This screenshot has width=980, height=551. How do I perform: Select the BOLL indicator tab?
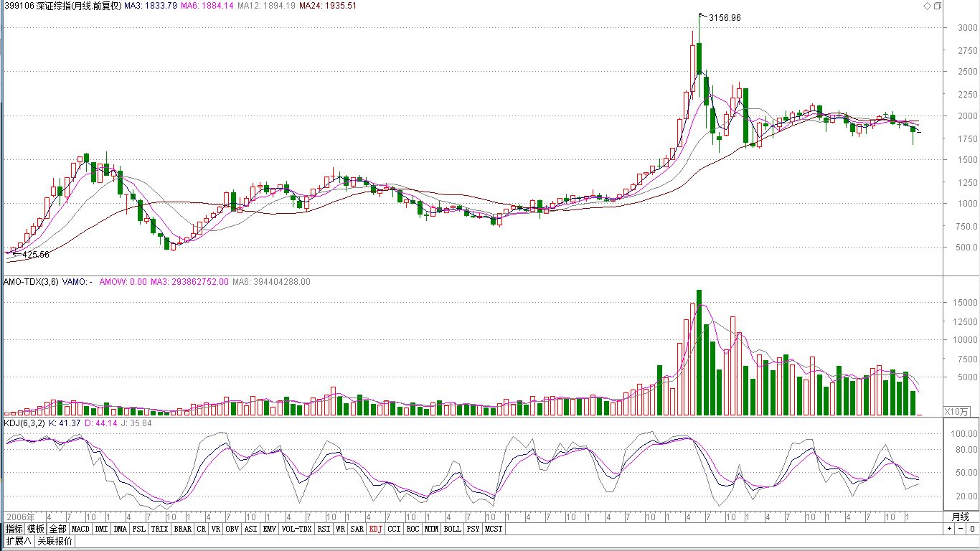[x=453, y=529]
